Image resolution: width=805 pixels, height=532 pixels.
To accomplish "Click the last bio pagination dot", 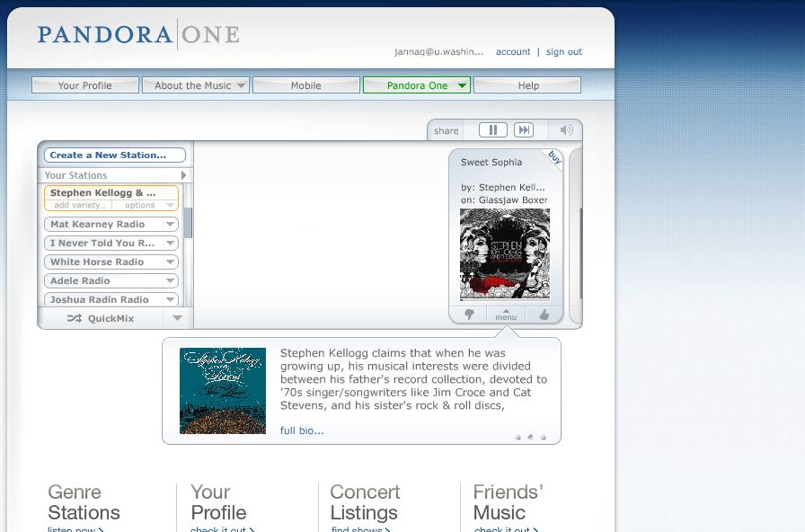I will 544,438.
